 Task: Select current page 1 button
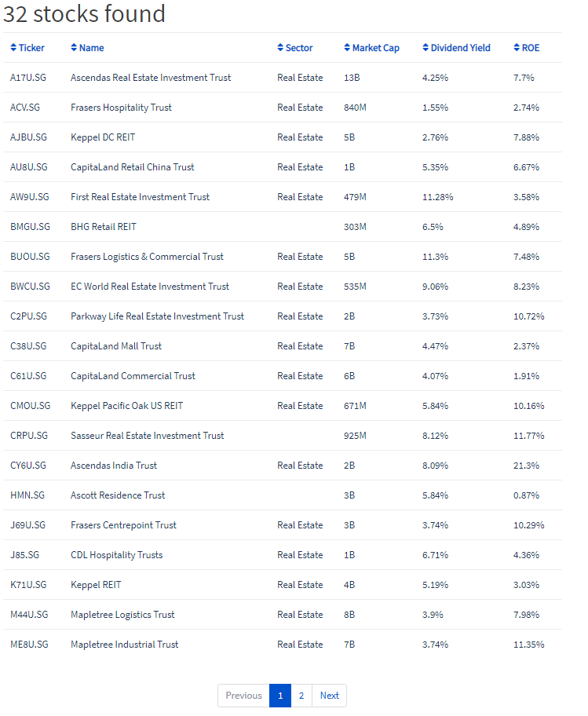(x=280, y=696)
